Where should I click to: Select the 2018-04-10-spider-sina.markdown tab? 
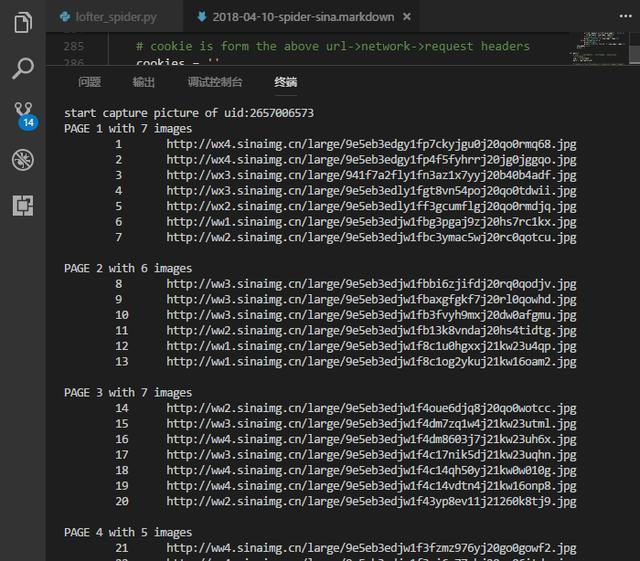303,17
